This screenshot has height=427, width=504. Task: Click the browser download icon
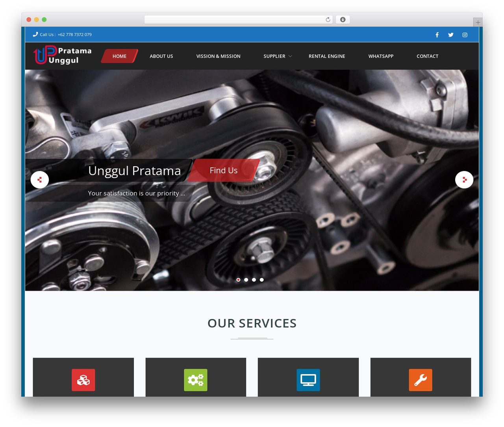click(x=343, y=20)
